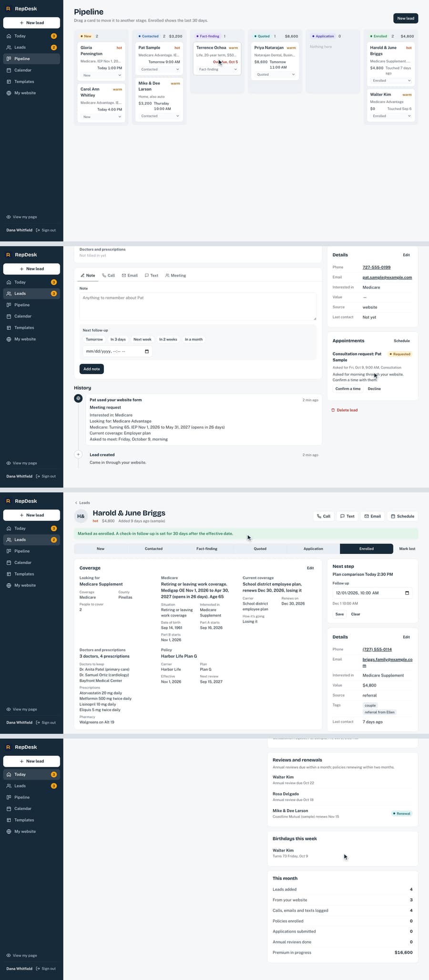Switch to the Note tab
The image size is (429, 980).
tap(88, 276)
